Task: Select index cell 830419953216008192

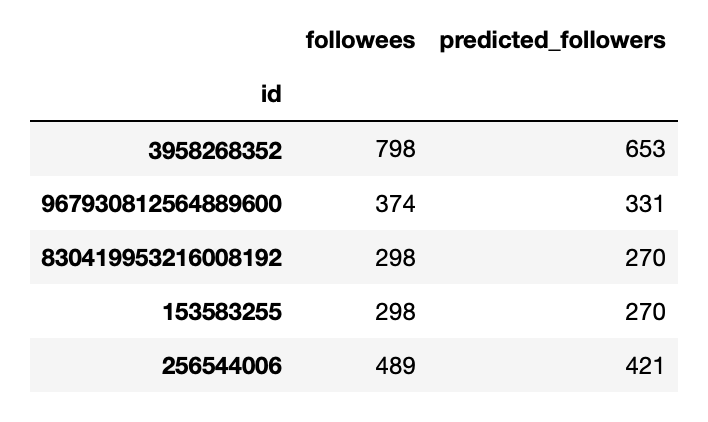Action: [x=161, y=258]
